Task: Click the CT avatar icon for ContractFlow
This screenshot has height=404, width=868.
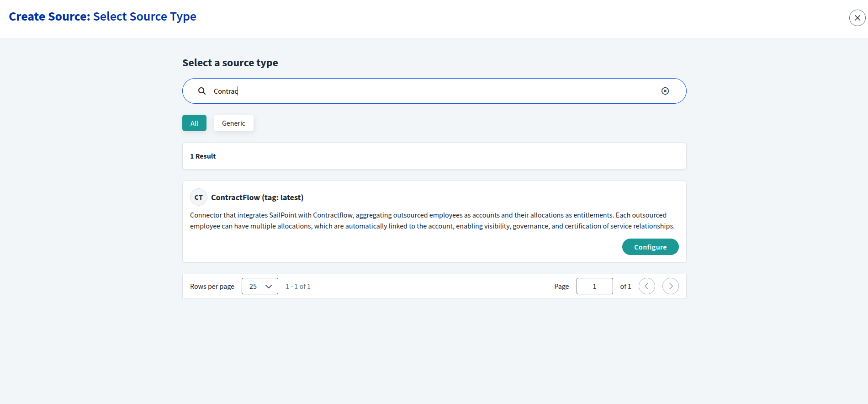Action: click(x=199, y=197)
